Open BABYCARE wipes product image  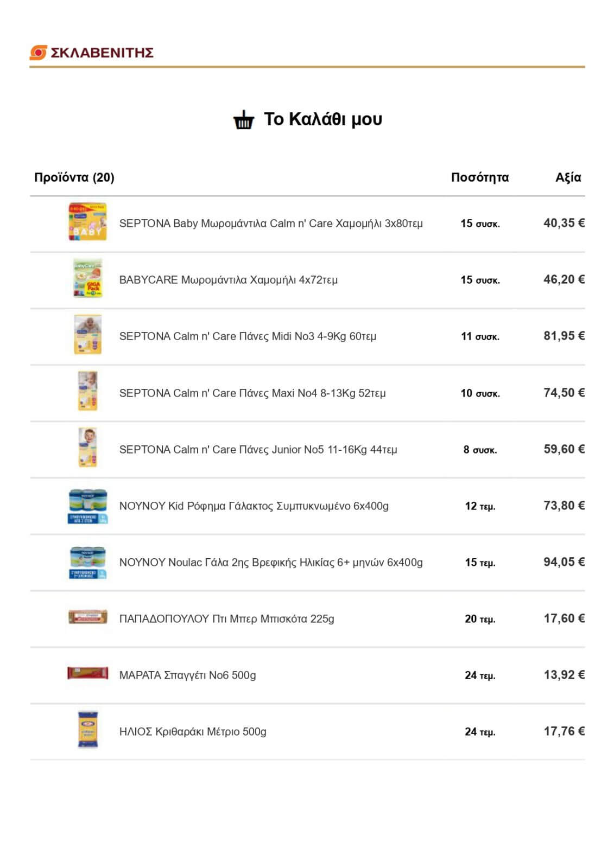pyautogui.click(x=87, y=278)
